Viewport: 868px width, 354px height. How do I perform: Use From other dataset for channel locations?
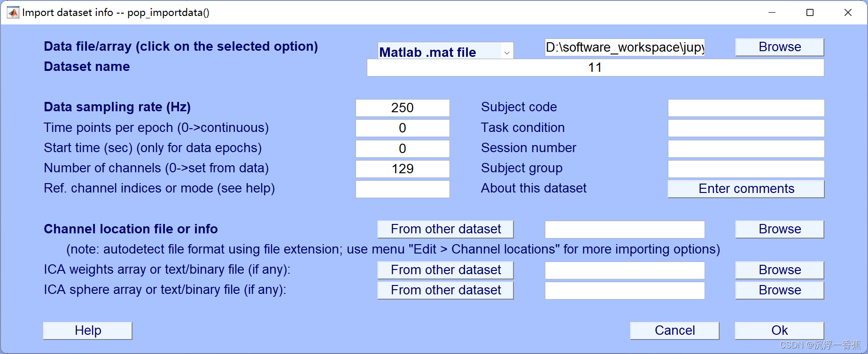click(x=445, y=229)
